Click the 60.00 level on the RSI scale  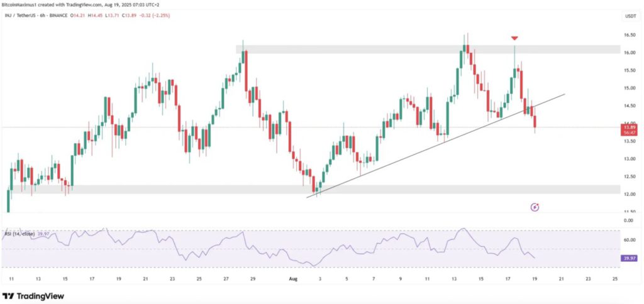point(628,239)
